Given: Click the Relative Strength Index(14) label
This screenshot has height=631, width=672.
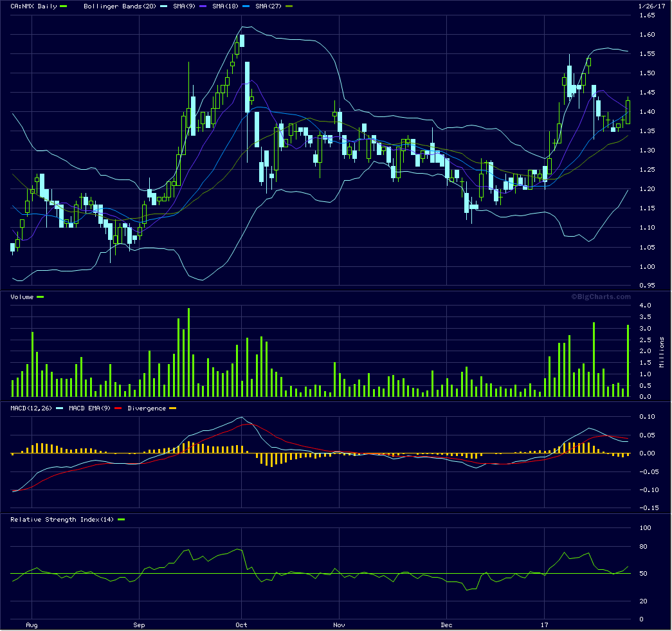Looking at the screenshot, I should coord(62,520).
